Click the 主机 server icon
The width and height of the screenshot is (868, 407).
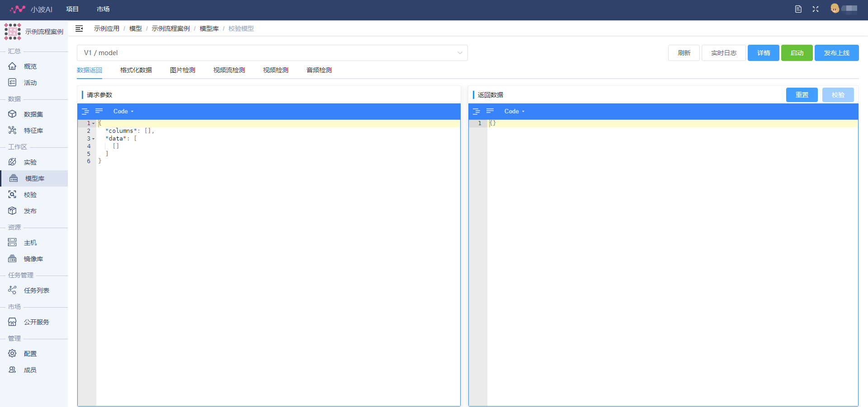(x=12, y=242)
